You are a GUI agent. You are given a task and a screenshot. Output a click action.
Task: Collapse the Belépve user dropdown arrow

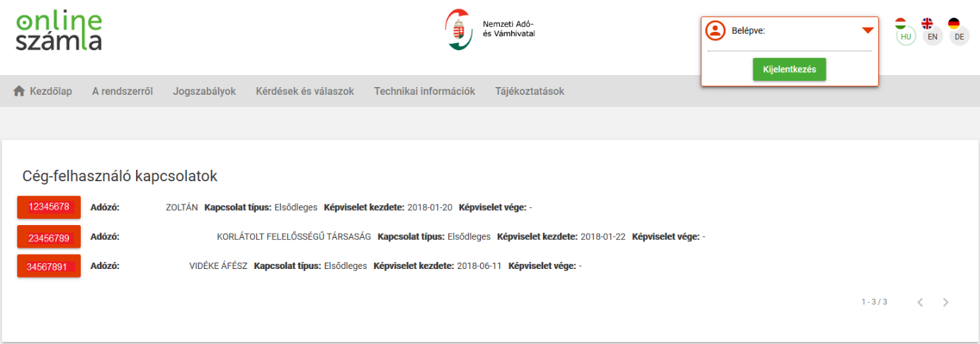867,30
